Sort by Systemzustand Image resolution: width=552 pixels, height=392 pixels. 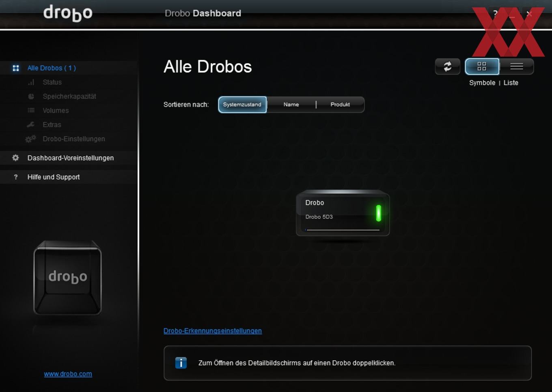[242, 105]
